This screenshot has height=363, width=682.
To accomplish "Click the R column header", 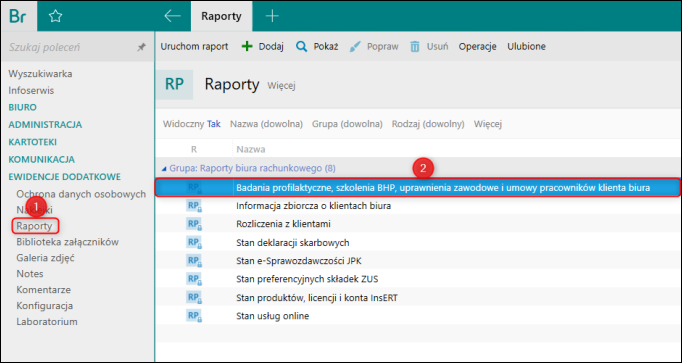I will point(194,150).
